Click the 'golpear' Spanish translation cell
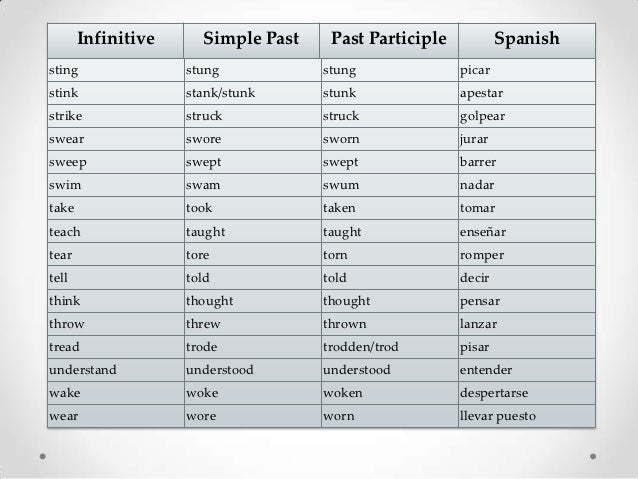This screenshot has height=479, width=638. tap(527, 116)
